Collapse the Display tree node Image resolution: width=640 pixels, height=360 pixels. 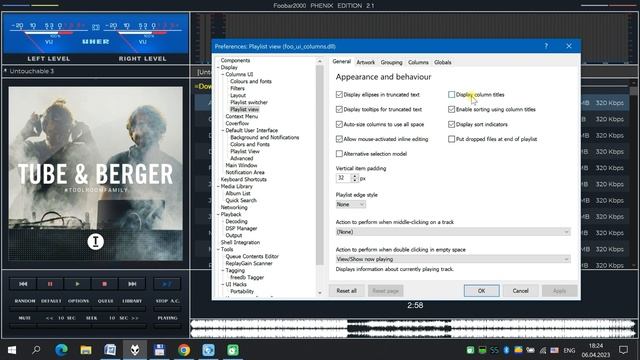point(218,67)
